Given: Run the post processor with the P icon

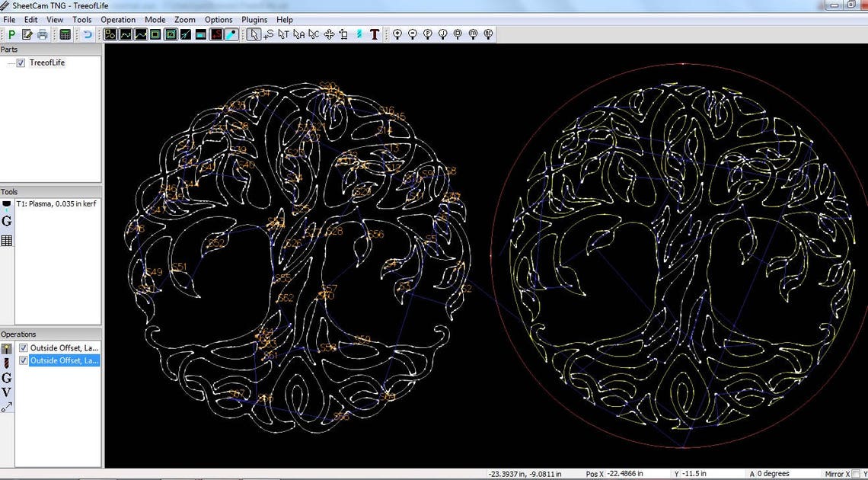Looking at the screenshot, I should click(11, 34).
